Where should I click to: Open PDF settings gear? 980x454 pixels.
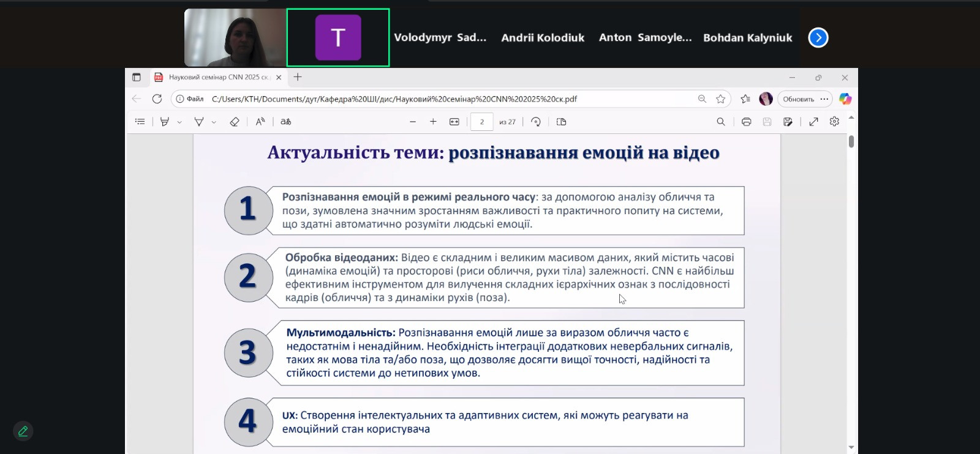click(x=834, y=122)
